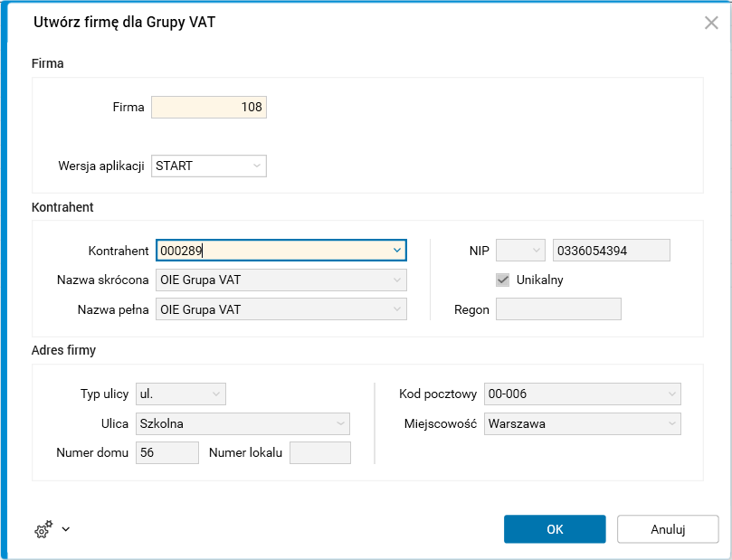Open the Nazwa skrócona dropdown

point(397,280)
